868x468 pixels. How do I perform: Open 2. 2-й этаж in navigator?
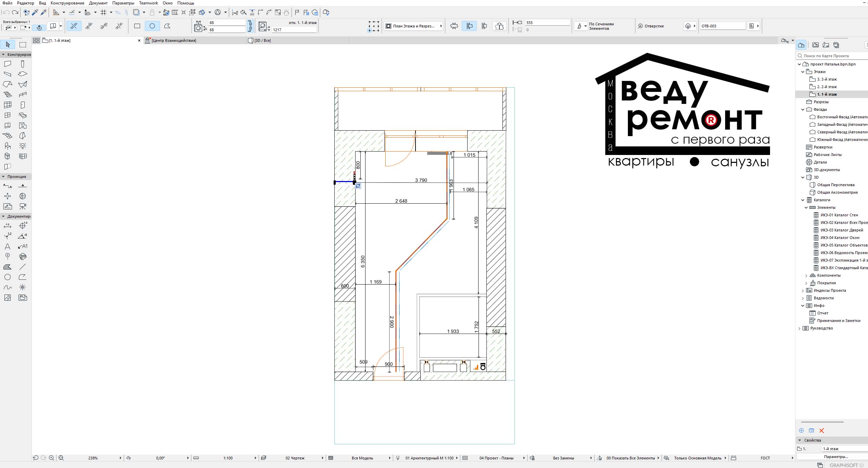[827, 87]
